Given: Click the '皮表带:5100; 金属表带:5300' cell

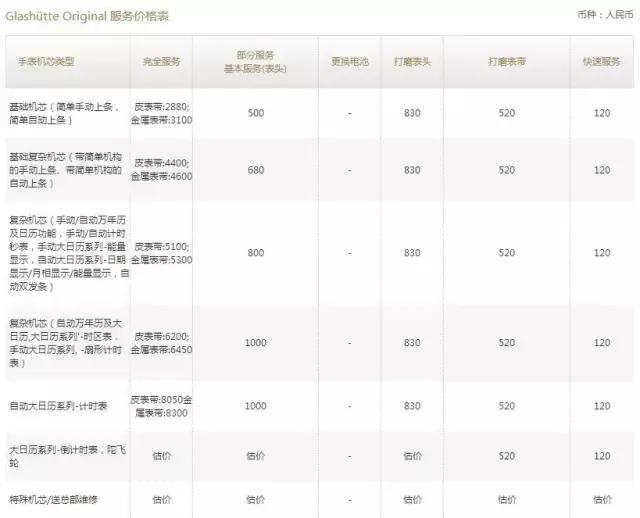Looking at the screenshot, I should coord(162,253).
